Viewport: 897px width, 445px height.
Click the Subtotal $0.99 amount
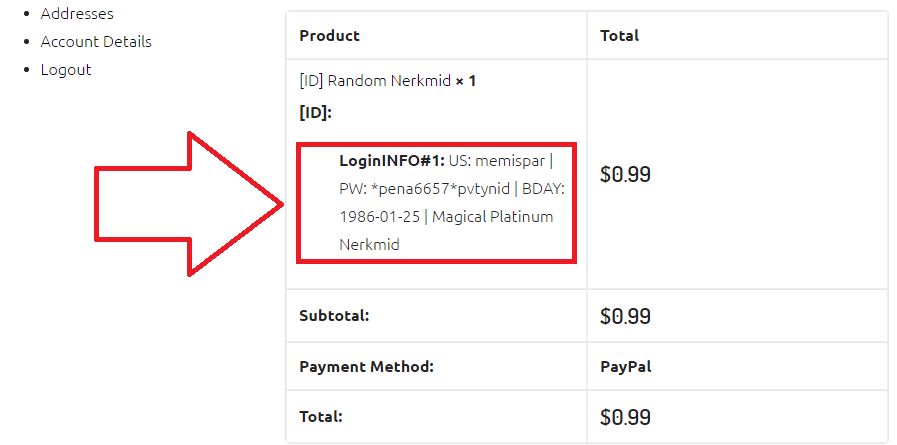625,316
